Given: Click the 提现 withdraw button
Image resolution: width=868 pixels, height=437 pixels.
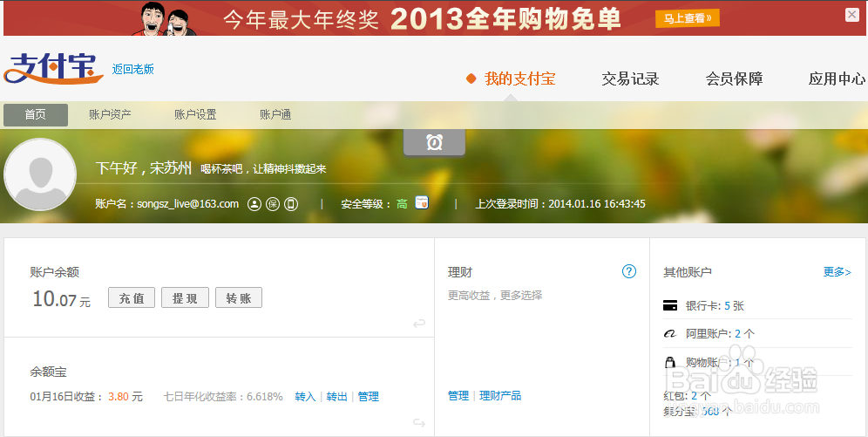Looking at the screenshot, I should click(185, 298).
